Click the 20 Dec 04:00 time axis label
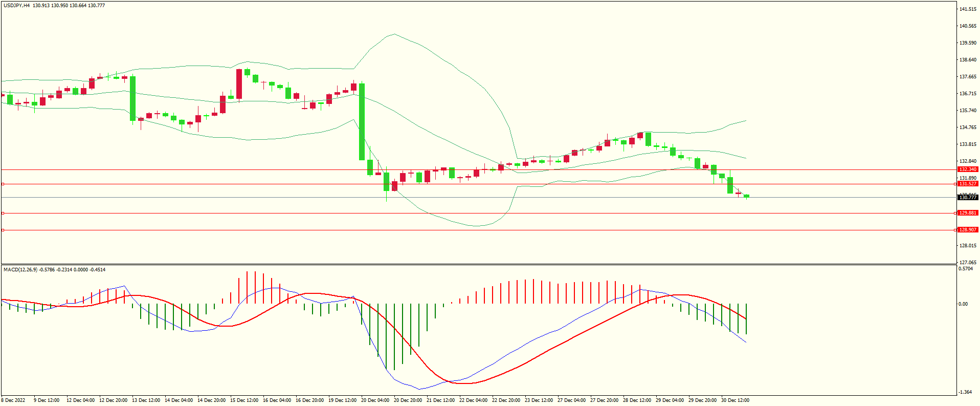Image resolution: width=980 pixels, height=406 pixels. [375, 400]
